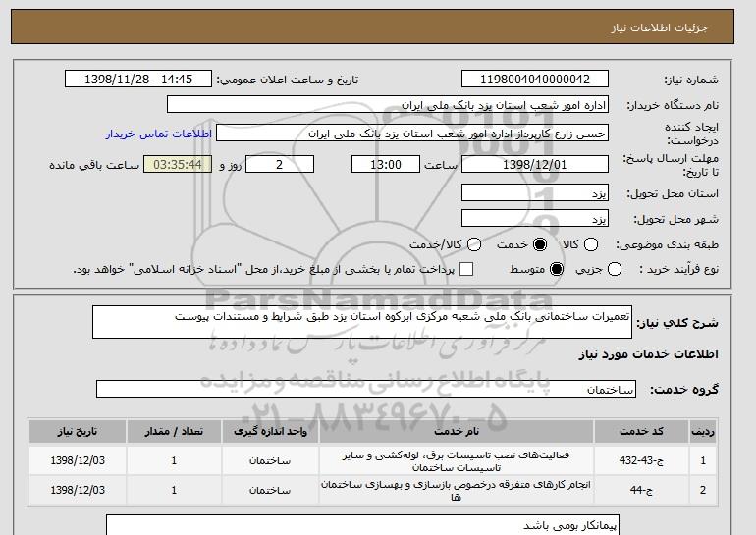Click the شماره نیاز number field
This screenshot has height=535, width=756.
(535, 80)
